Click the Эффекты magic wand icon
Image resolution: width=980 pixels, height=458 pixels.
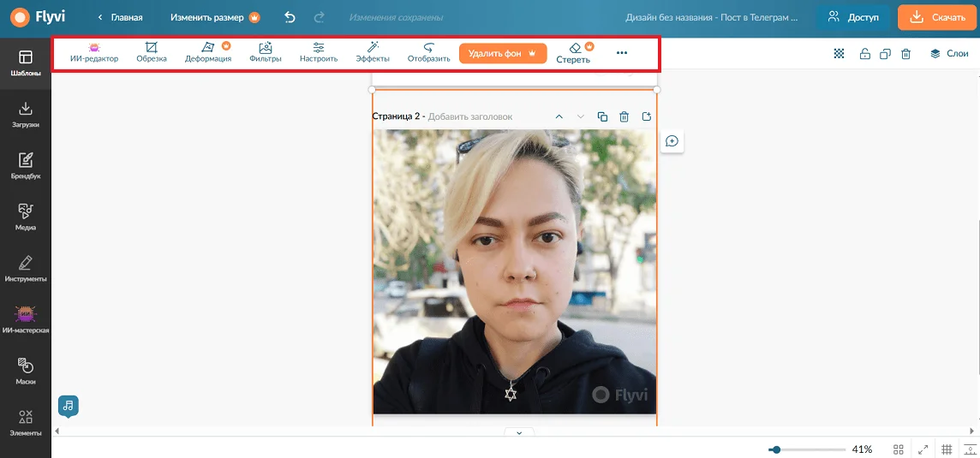pos(373,52)
